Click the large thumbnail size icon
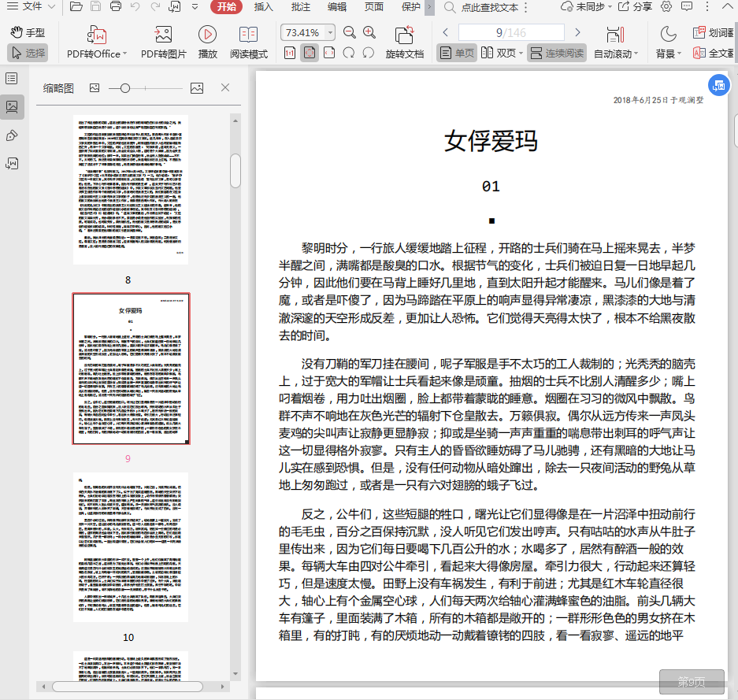 click(197, 88)
